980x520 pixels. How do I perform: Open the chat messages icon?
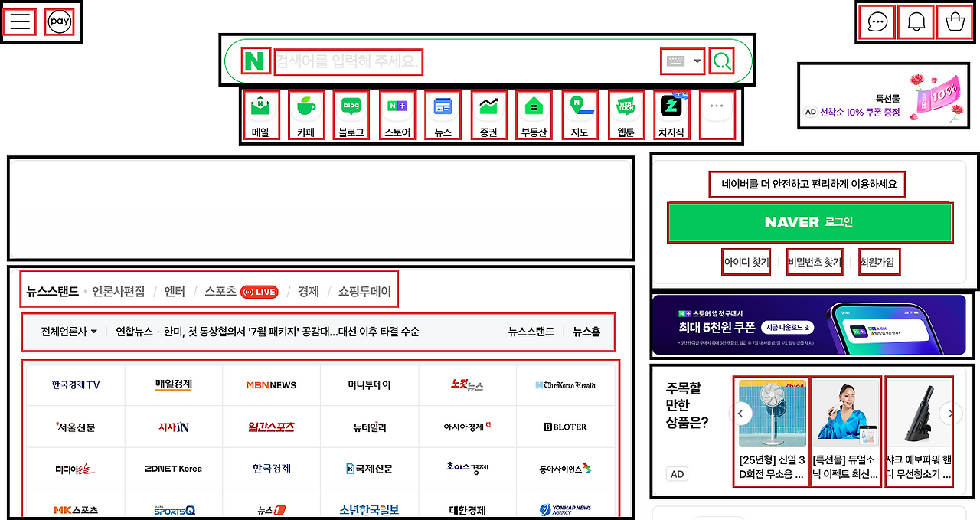click(x=877, y=21)
